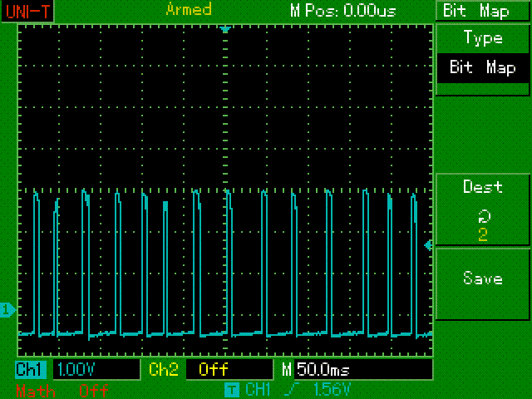Click the Armed trigger status text

[189, 9]
